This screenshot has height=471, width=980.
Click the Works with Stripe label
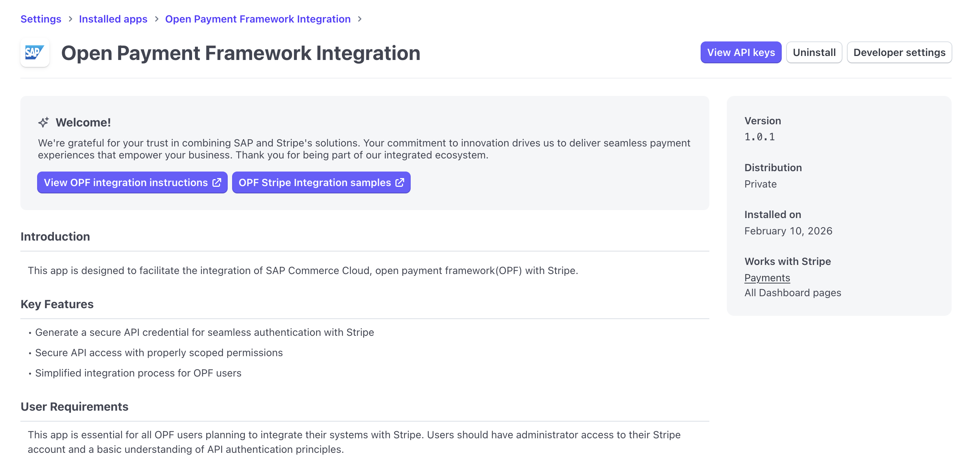coord(788,262)
